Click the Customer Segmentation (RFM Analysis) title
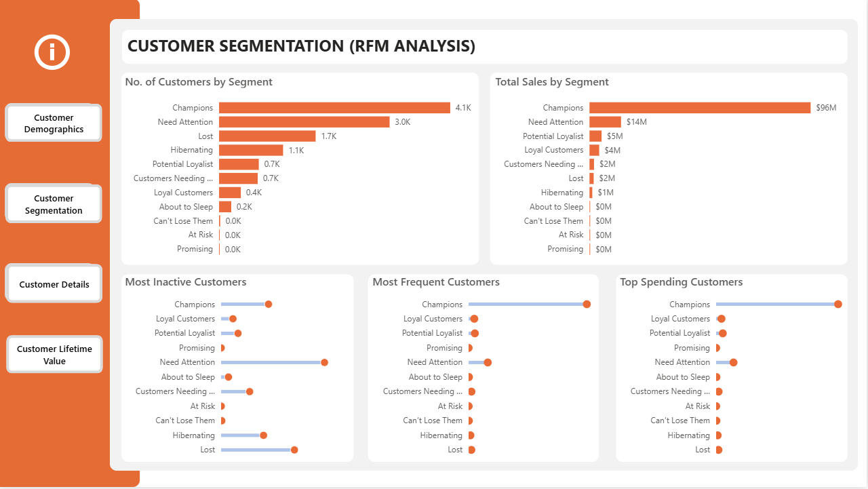868x489 pixels. click(301, 46)
